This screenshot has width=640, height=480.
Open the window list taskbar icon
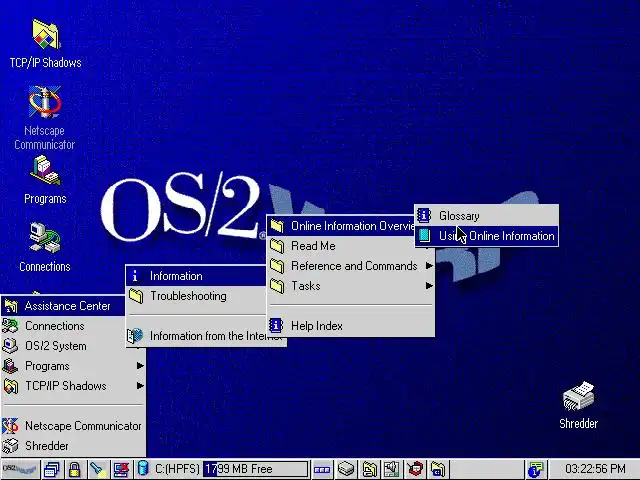[52, 469]
